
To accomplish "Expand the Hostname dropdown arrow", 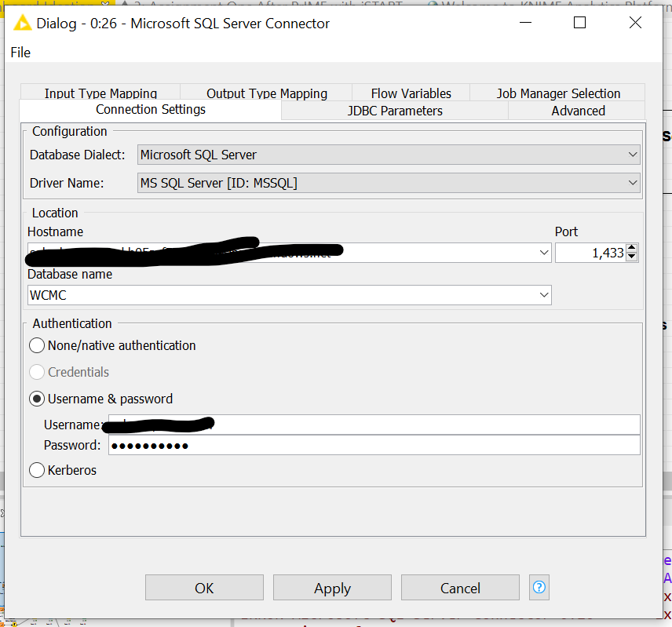I will (544, 253).
